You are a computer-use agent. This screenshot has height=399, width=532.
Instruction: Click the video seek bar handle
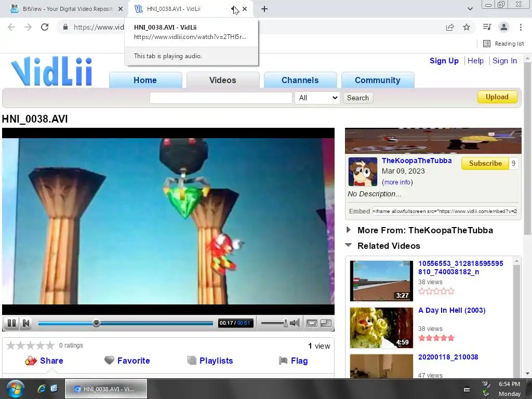tap(96, 323)
